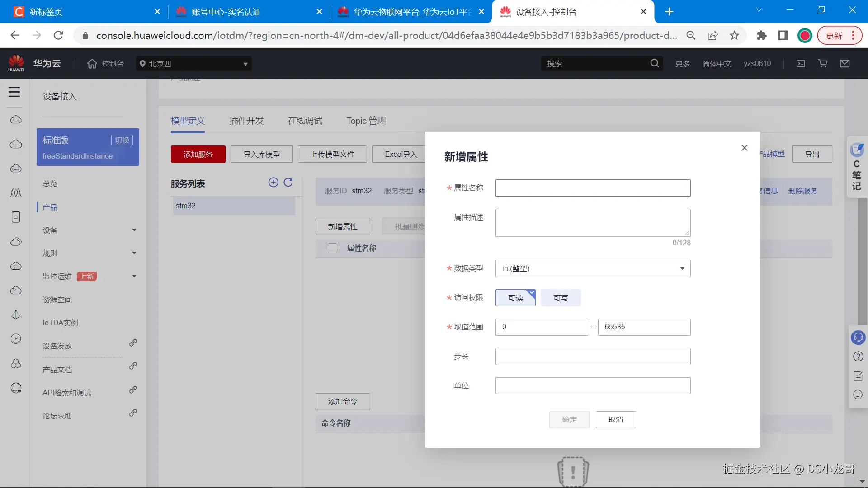This screenshot has width=868, height=488.
Task: Refresh the service list
Action: coord(288,182)
